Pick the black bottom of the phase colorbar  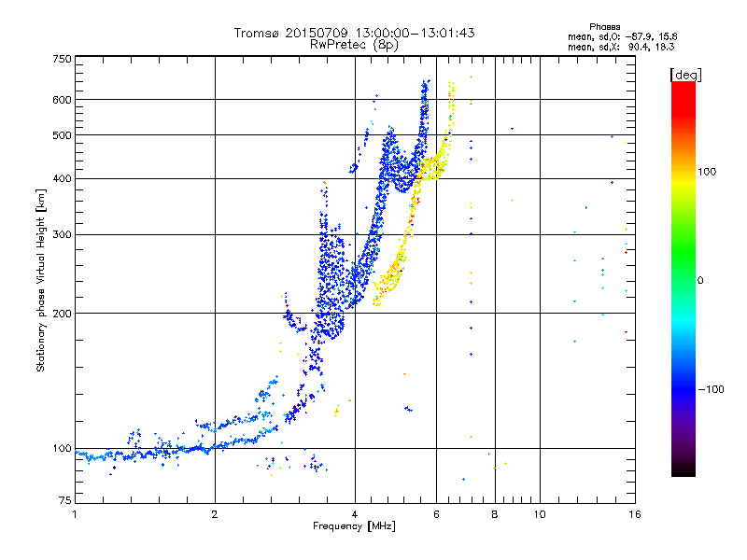coord(684,471)
